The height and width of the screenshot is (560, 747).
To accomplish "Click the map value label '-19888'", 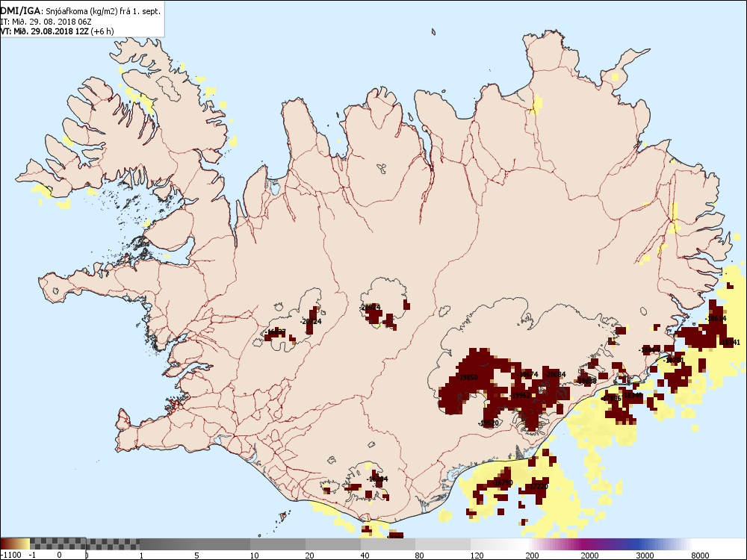I will click(586, 381).
